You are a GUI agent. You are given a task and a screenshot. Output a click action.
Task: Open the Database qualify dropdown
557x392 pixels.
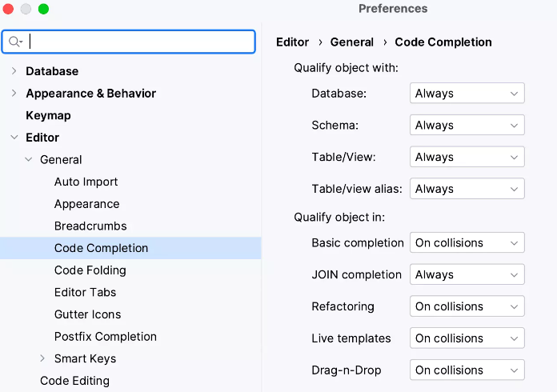467,94
